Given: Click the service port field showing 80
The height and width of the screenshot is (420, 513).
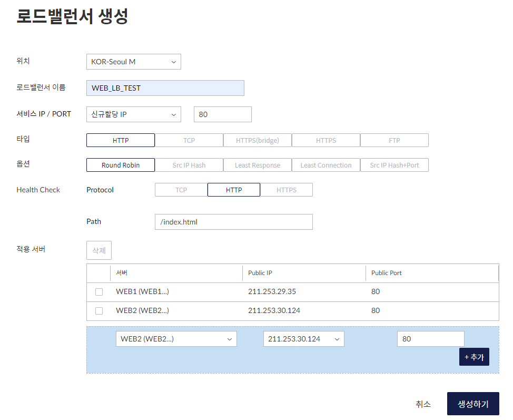Looking at the screenshot, I should point(222,114).
